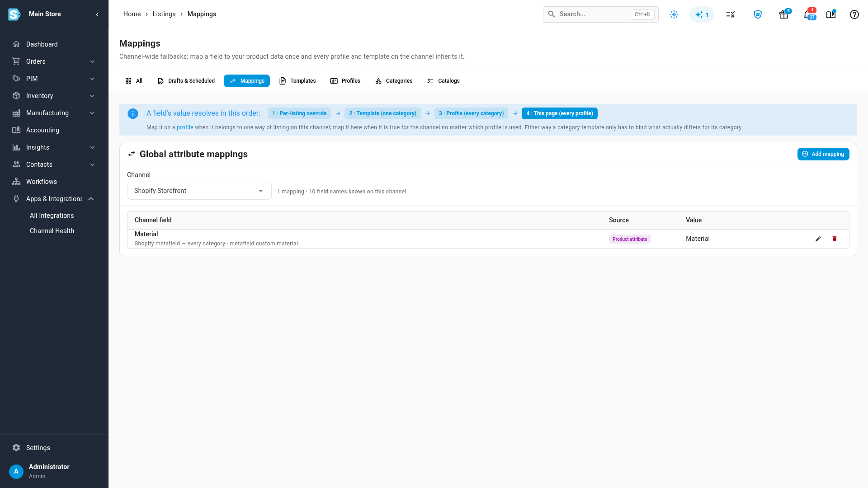
Task: Open Accounting in sidebar
Action: click(54, 130)
